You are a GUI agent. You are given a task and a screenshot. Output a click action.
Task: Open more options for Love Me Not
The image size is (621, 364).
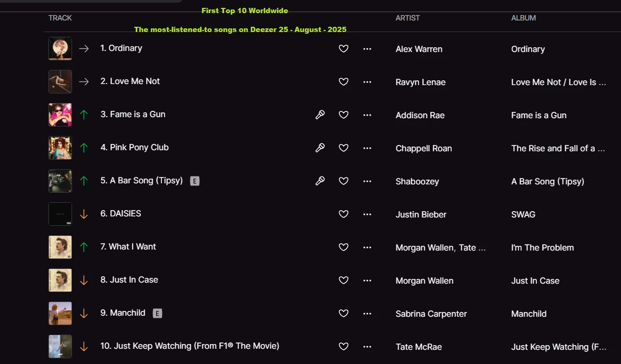click(367, 82)
